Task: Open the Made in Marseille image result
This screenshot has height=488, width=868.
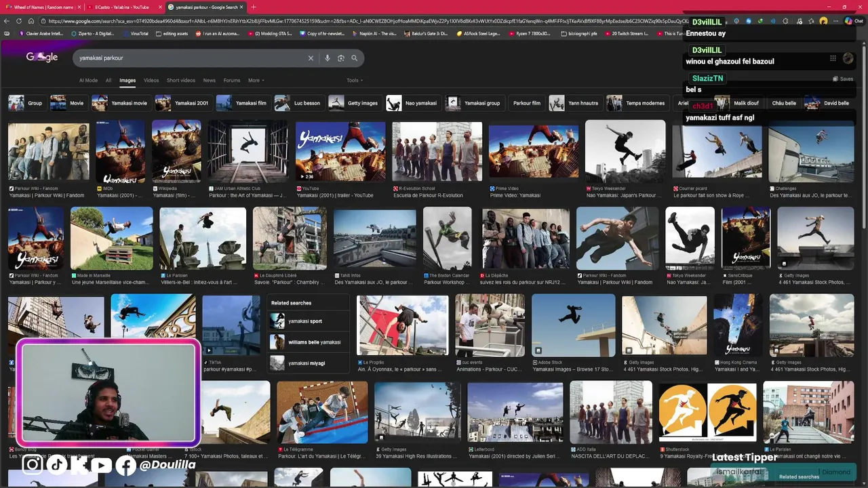Action: point(112,239)
